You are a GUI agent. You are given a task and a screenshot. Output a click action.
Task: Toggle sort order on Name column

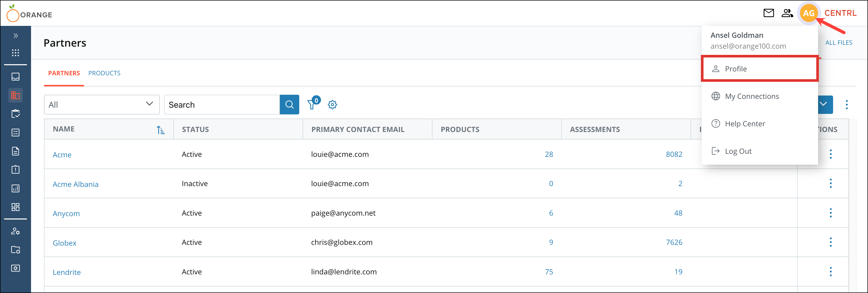pyautogui.click(x=160, y=130)
